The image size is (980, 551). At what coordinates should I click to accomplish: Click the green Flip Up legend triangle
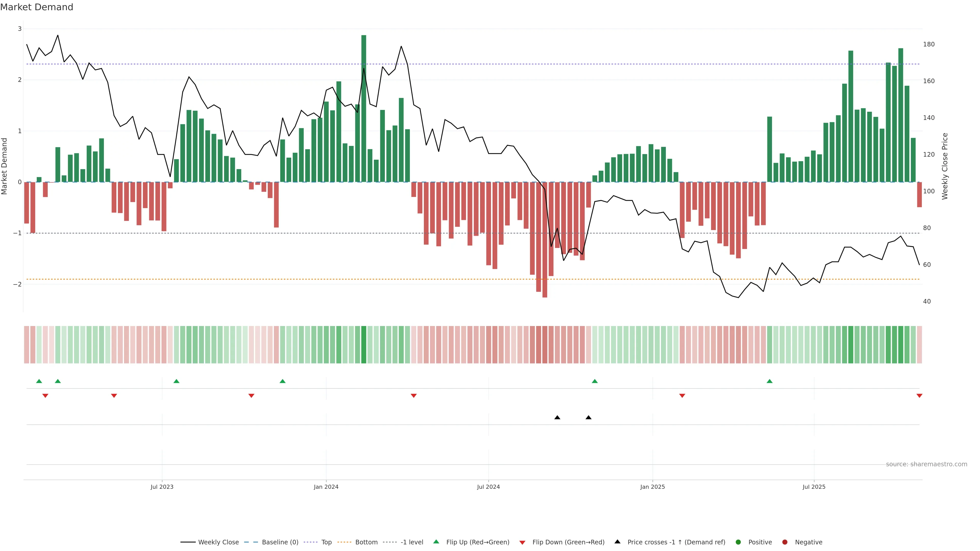click(x=436, y=542)
